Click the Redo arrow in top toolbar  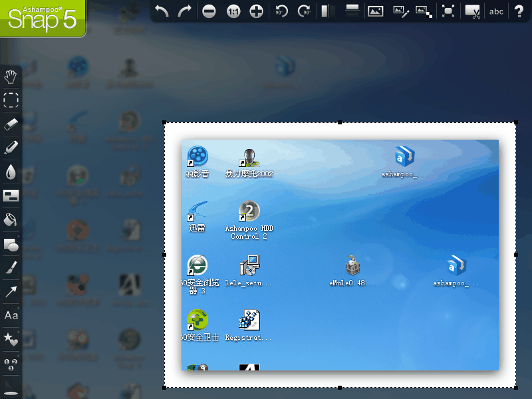tap(184, 11)
